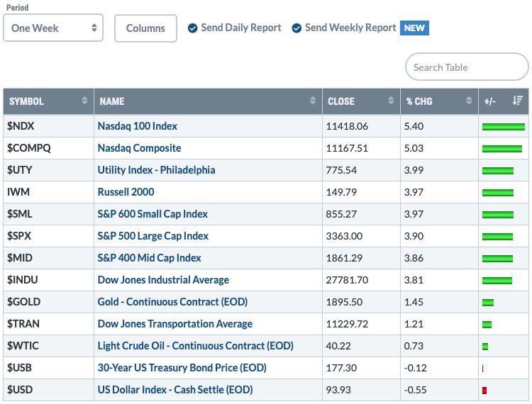The width and height of the screenshot is (532, 404).
Task: Click the +/- column descending sort icon
Action: pos(517,101)
